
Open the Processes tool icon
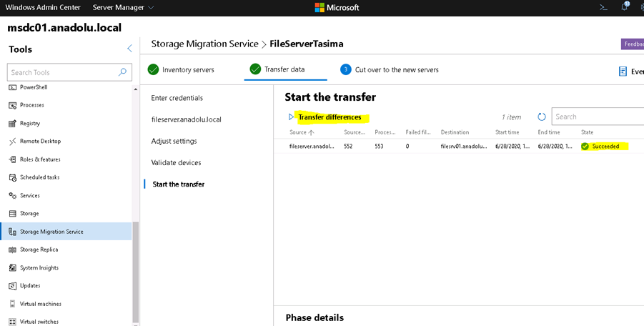[12, 105]
